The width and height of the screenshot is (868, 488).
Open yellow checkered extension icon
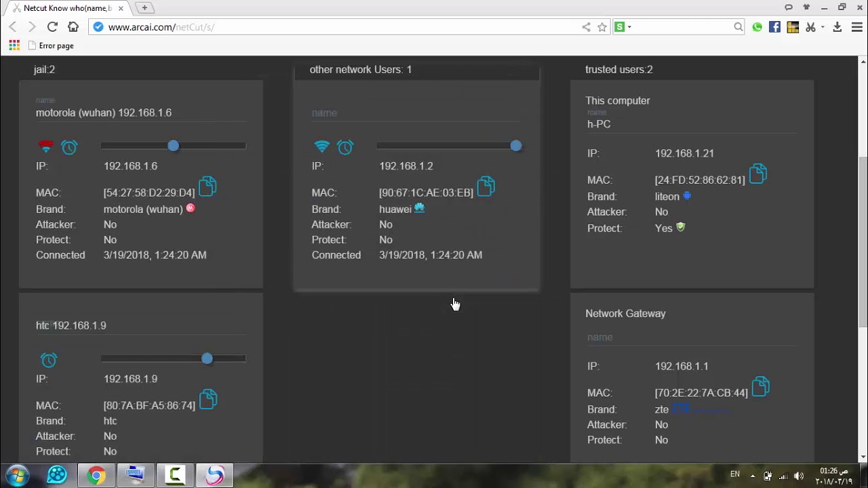click(793, 27)
